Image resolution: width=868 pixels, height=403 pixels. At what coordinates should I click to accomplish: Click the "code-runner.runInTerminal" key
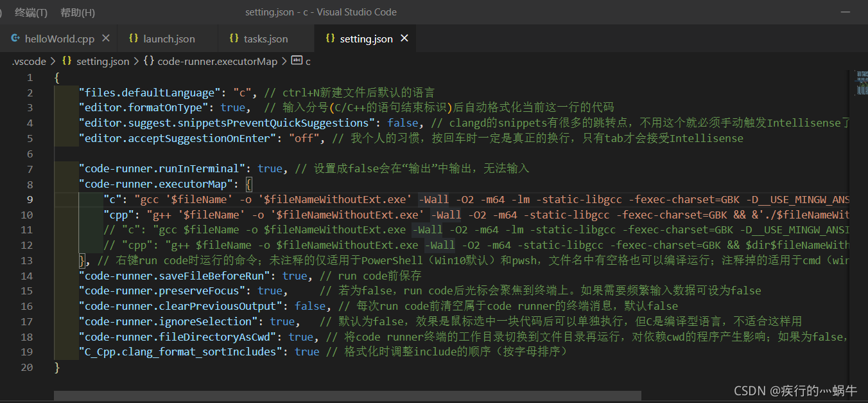(162, 168)
